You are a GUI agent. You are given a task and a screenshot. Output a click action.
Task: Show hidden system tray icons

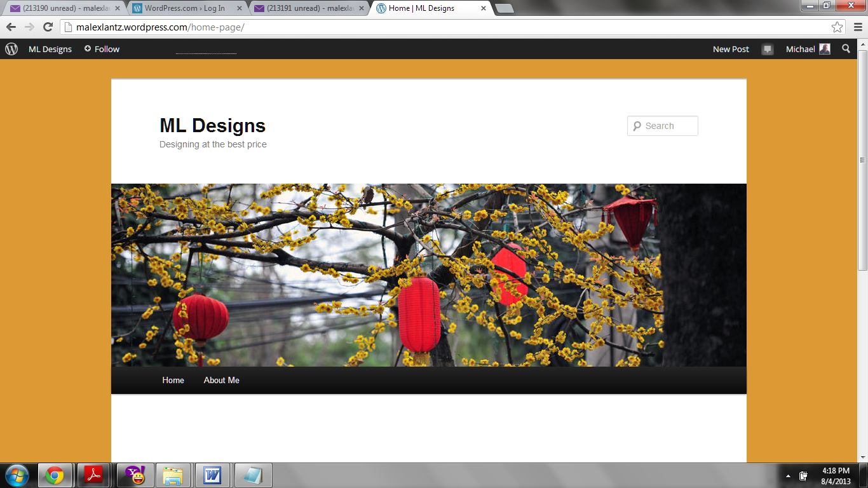coord(788,476)
